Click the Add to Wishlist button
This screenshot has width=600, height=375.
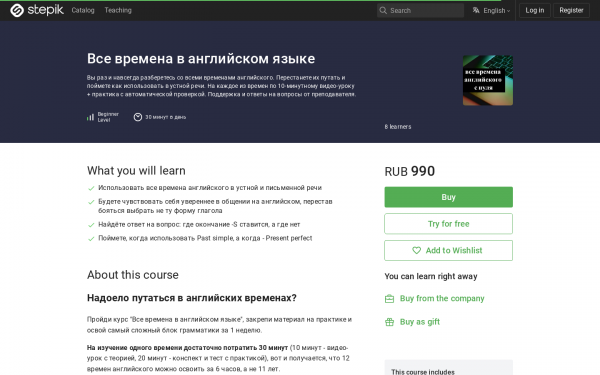448,251
